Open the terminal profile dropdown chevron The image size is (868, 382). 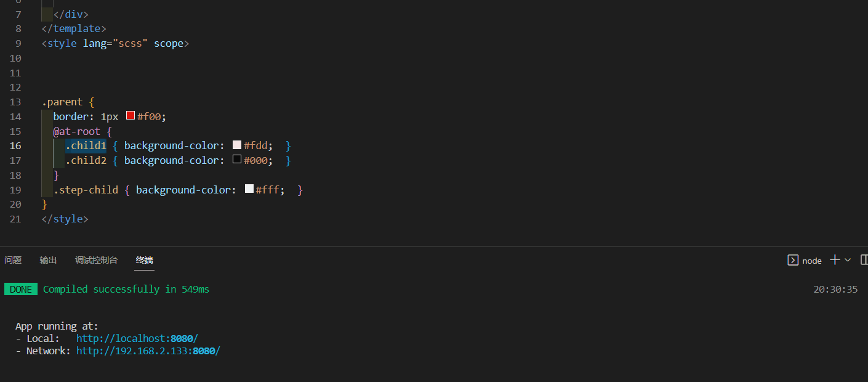click(x=847, y=260)
